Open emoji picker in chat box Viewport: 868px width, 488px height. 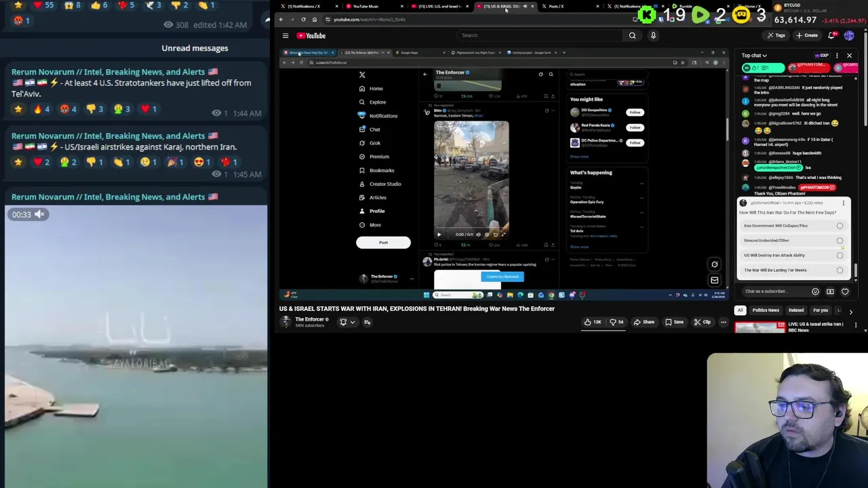tap(815, 291)
